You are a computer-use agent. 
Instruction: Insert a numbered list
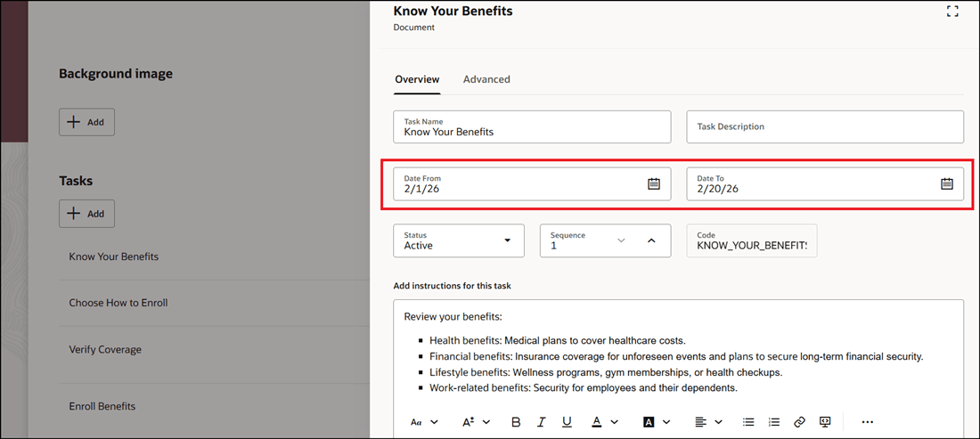774,421
